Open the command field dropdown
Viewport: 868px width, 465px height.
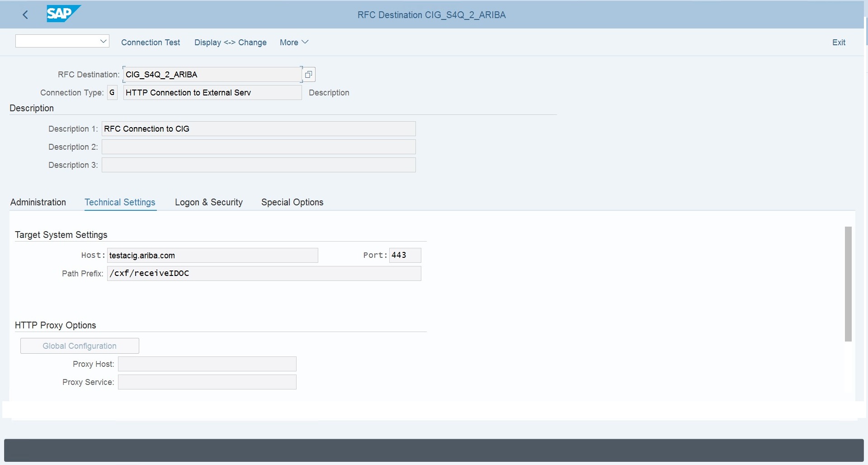pyautogui.click(x=103, y=41)
